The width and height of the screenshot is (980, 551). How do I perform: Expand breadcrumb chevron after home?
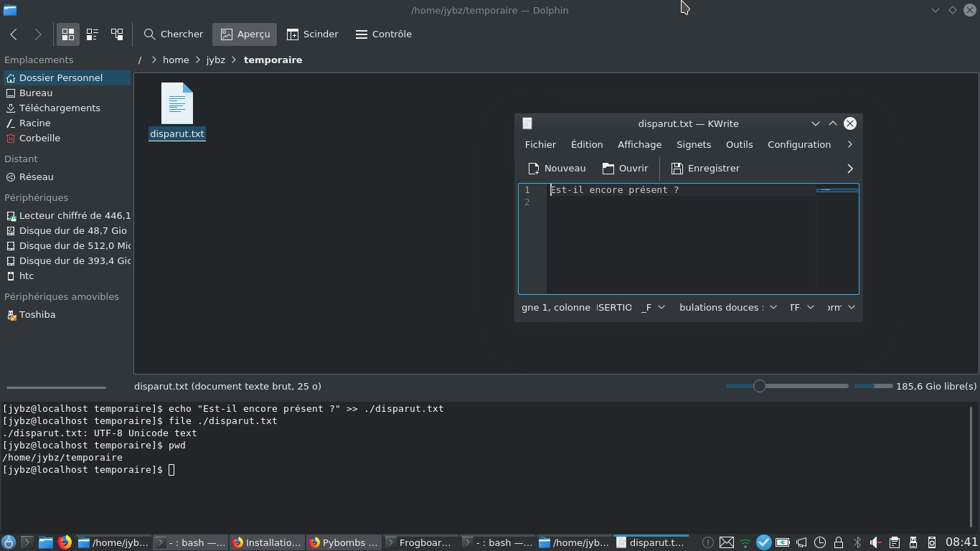pyautogui.click(x=197, y=60)
